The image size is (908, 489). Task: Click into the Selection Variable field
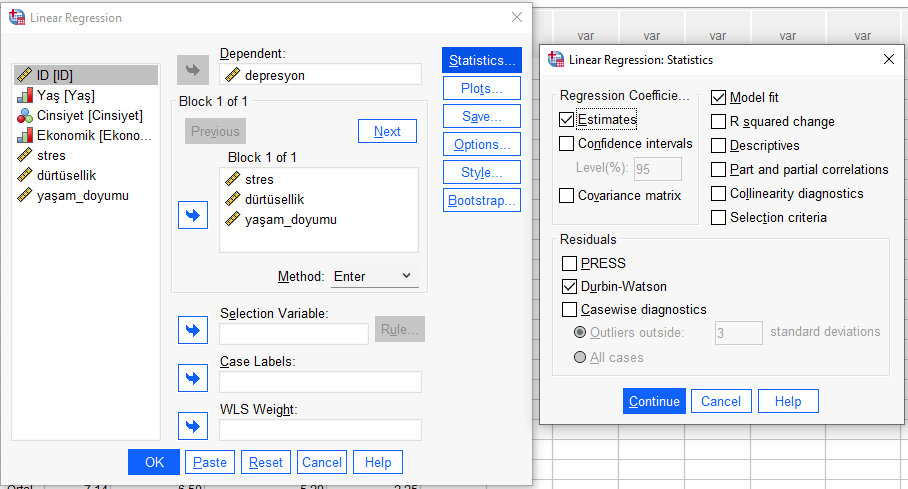(294, 334)
